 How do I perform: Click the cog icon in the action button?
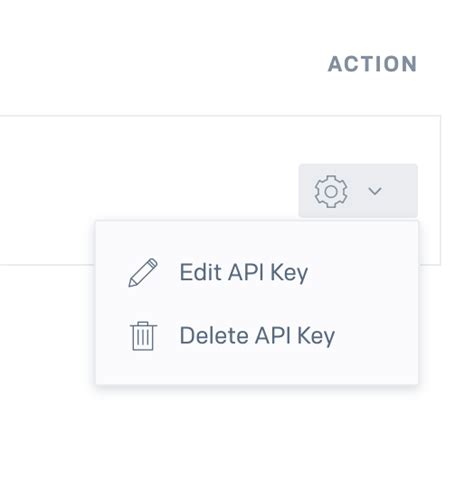[x=331, y=191]
